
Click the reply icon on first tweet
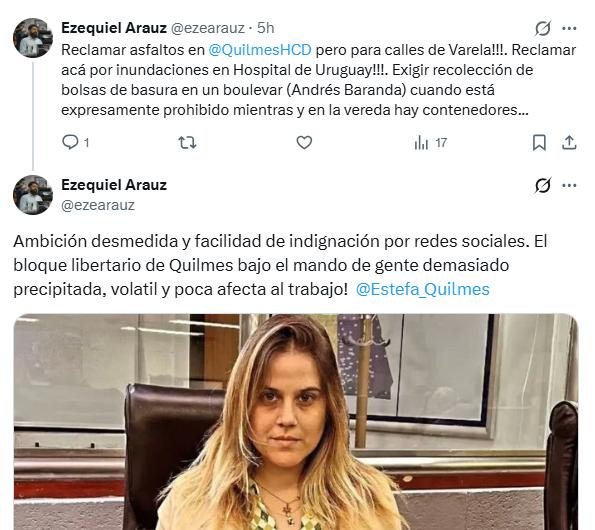pos(70,142)
